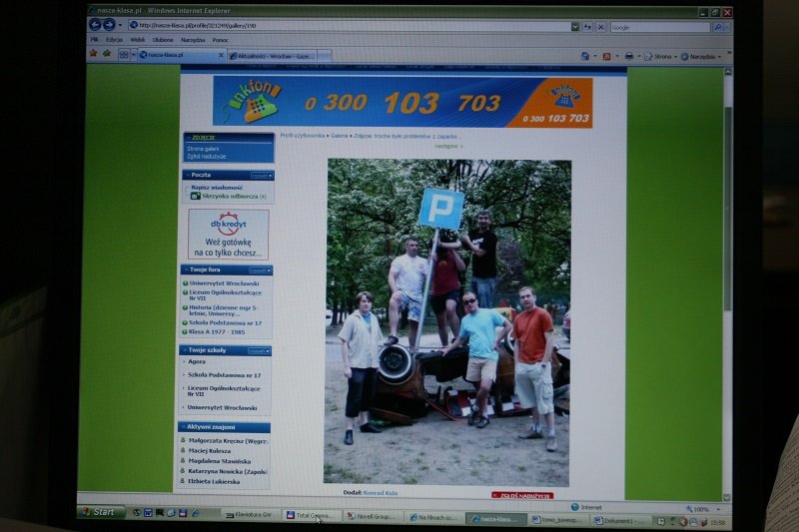Open the Ulubione menu
Image resolution: width=799 pixels, height=532 pixels.
coord(162,40)
